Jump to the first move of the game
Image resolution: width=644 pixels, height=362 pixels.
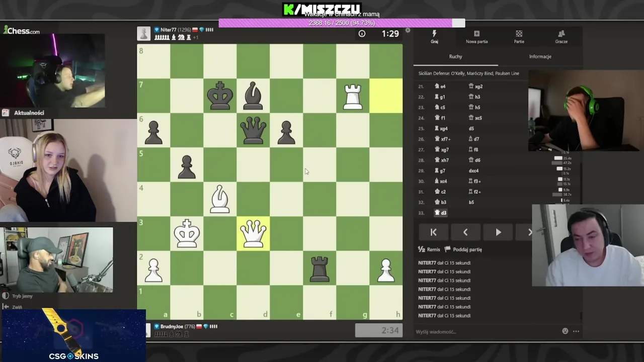[433, 232]
